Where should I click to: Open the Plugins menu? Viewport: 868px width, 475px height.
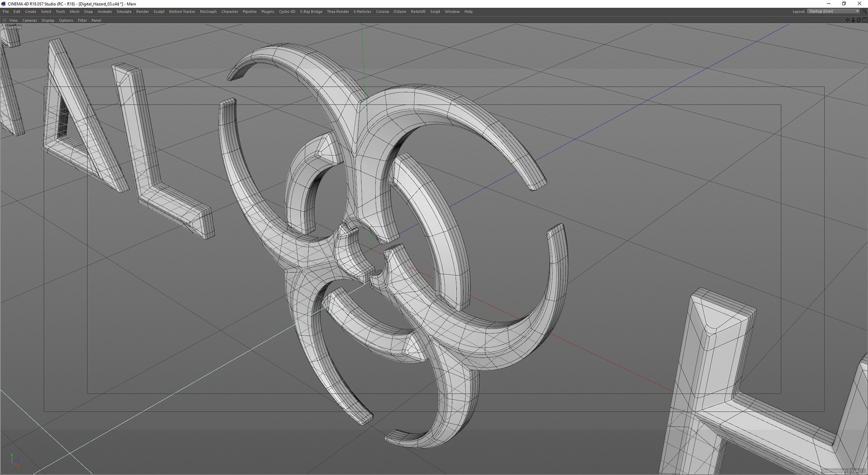[x=268, y=12]
